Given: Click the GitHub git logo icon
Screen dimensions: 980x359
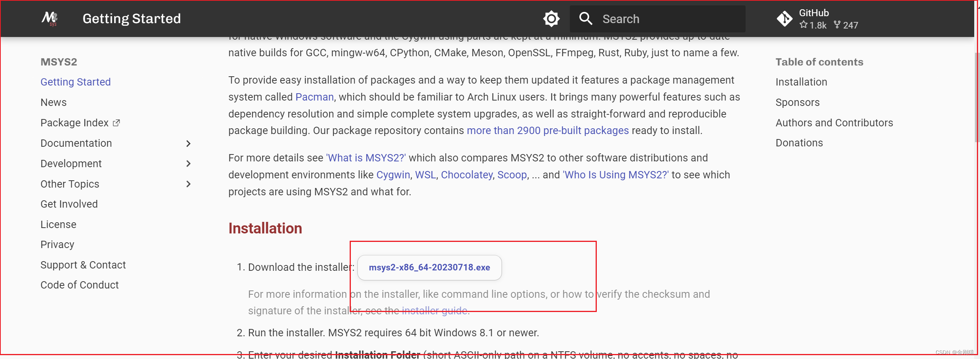Looking at the screenshot, I should click(x=785, y=18).
